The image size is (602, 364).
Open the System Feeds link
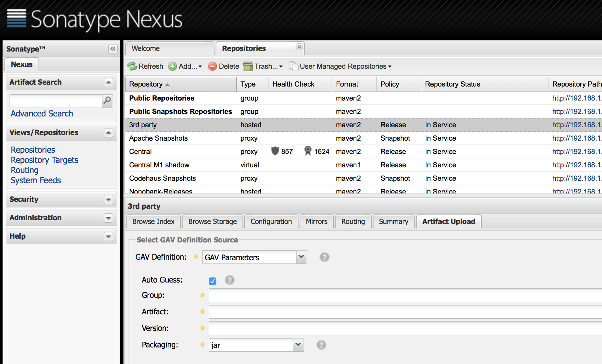tap(36, 180)
